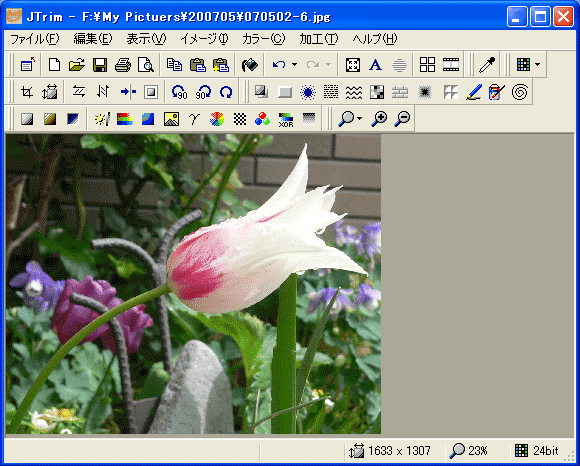Click the open folder icon
This screenshot has height=466, width=580.
pyautogui.click(x=77, y=65)
